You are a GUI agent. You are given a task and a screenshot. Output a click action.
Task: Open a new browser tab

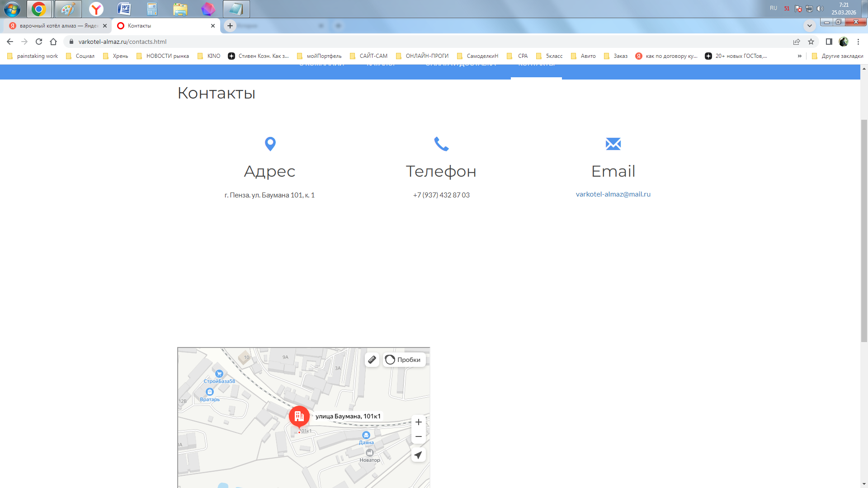[x=230, y=26]
